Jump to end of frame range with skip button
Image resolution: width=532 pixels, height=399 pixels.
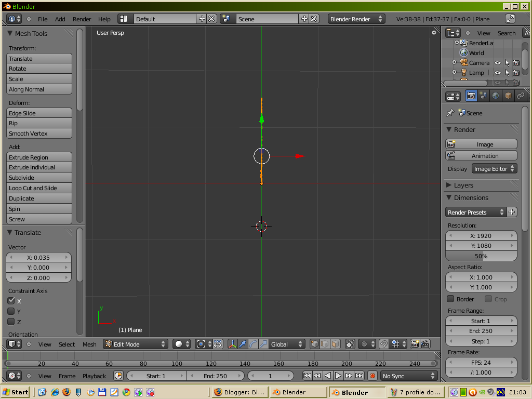coord(360,376)
